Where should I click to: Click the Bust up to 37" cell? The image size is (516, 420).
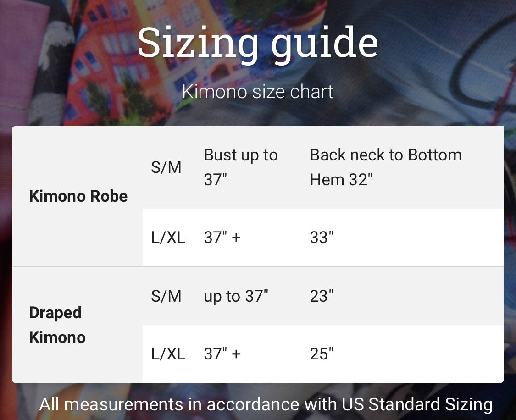click(241, 167)
